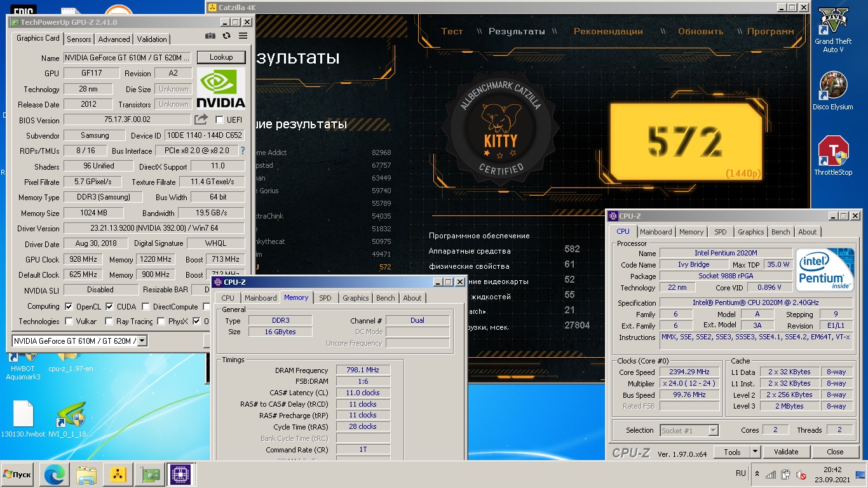
Task: Click the Lookup button in GPU-Z
Action: point(221,57)
